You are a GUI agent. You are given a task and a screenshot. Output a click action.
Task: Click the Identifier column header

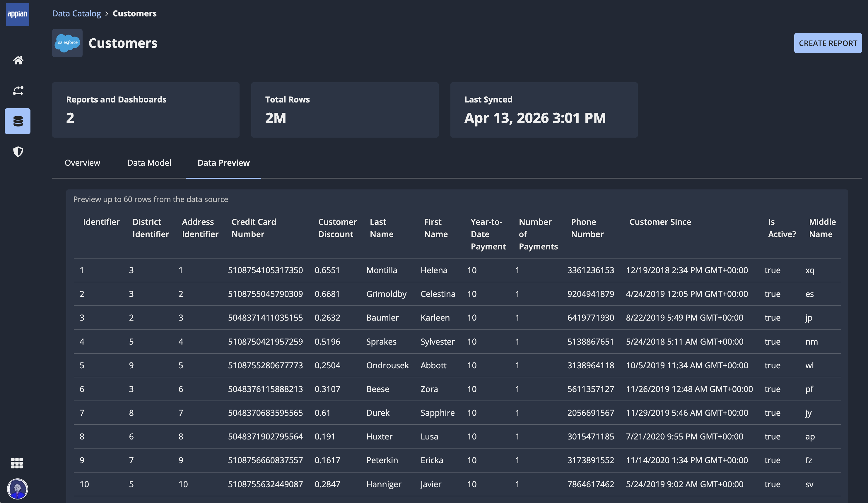tap(101, 222)
